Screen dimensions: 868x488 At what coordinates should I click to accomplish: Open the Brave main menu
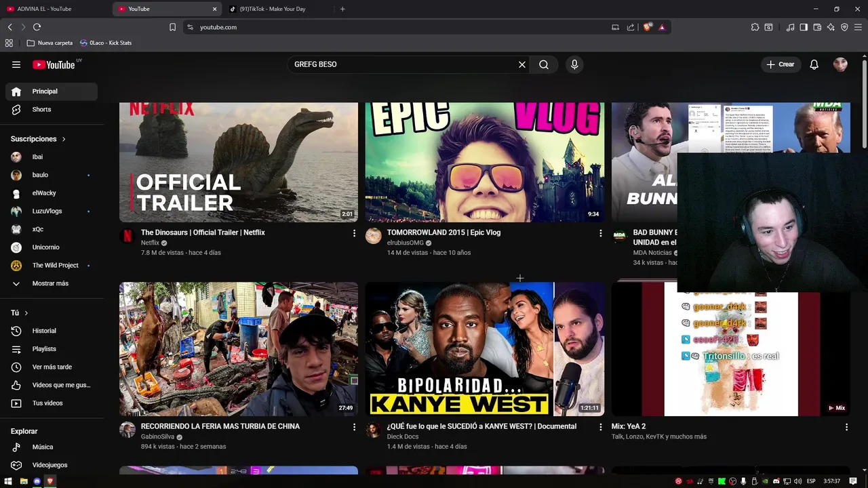click(x=858, y=27)
